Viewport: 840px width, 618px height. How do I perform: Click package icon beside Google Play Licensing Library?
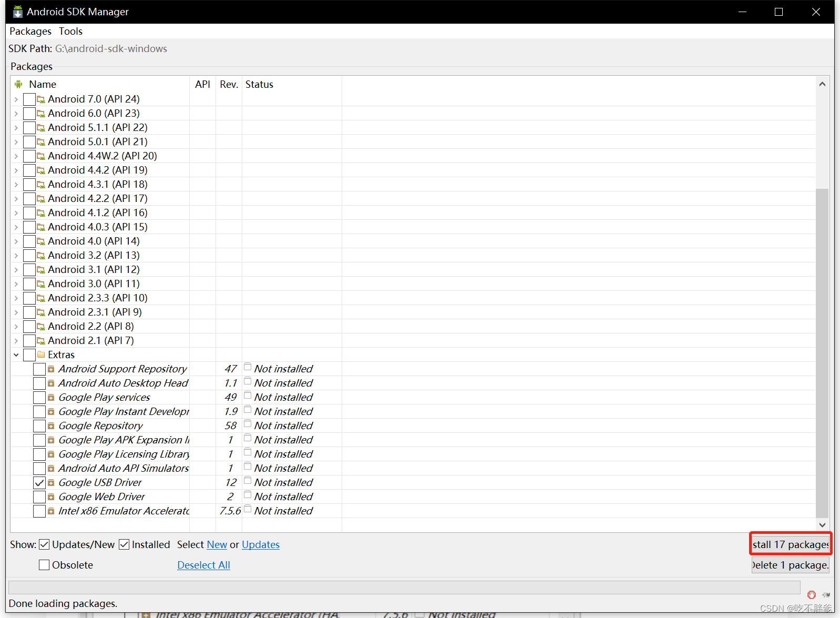click(x=51, y=454)
